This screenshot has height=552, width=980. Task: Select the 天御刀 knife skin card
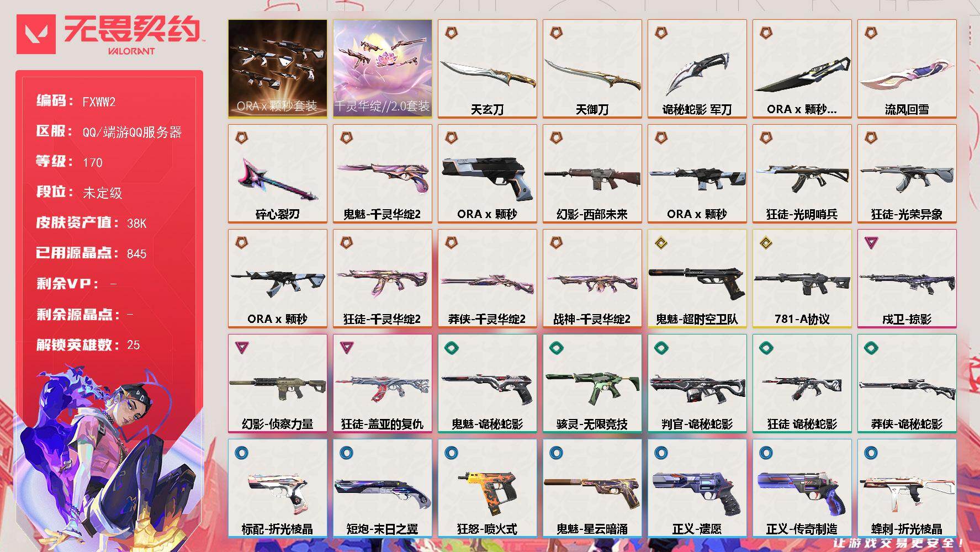(592, 68)
